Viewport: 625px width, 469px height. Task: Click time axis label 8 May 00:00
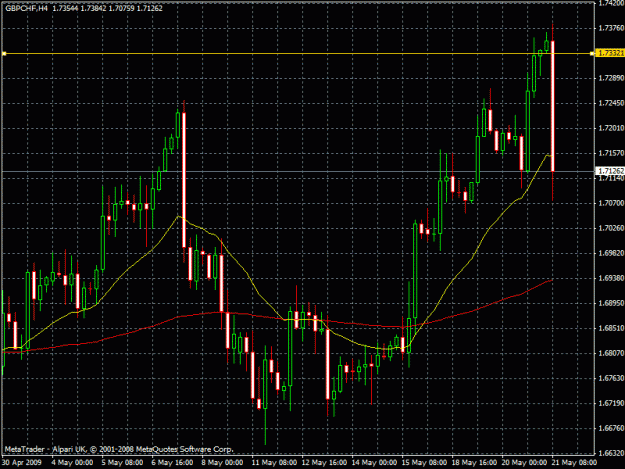(222, 463)
